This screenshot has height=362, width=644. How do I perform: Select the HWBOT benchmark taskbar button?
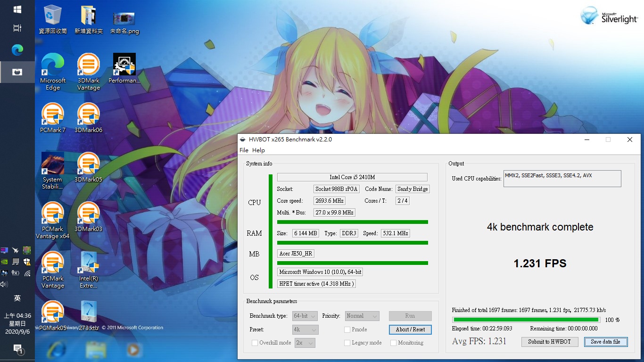17,72
